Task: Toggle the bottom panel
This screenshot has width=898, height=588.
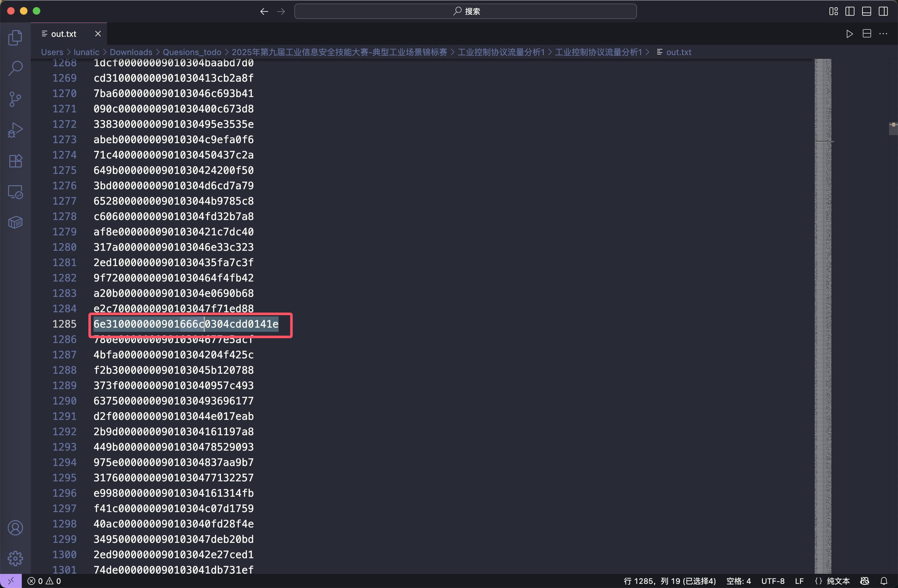Action: click(867, 11)
